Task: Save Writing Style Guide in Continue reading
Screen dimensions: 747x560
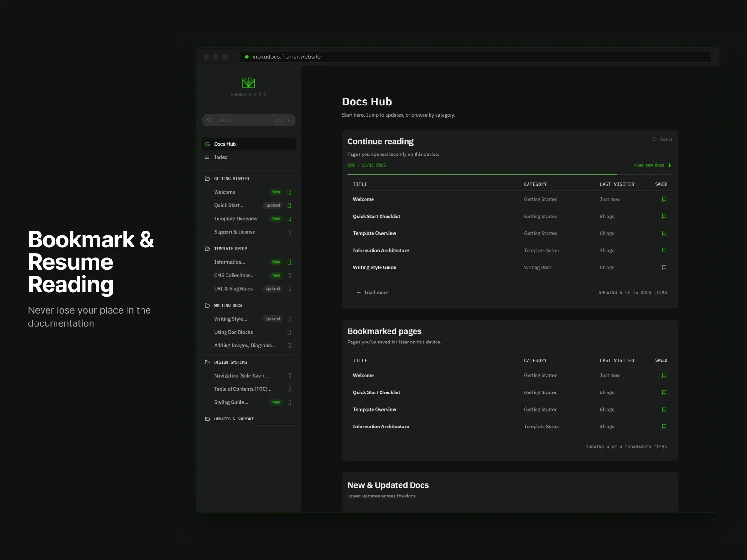Action: [x=664, y=267]
